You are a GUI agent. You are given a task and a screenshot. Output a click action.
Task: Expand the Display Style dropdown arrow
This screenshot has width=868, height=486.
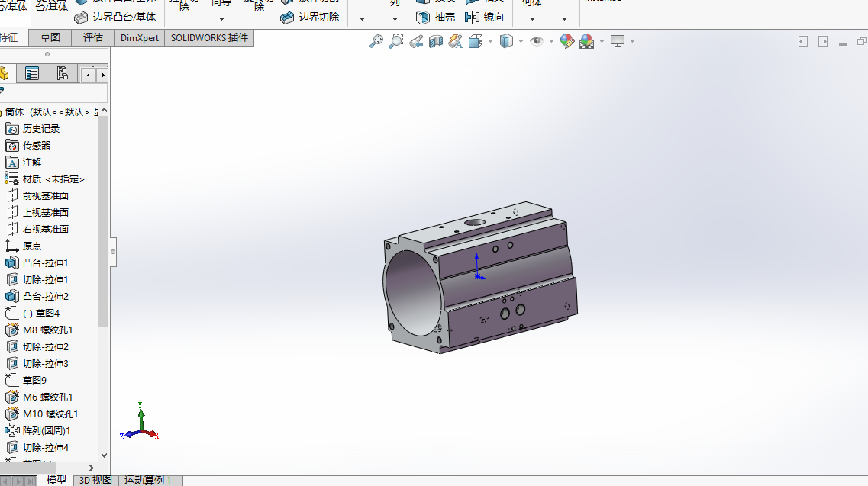pos(521,42)
